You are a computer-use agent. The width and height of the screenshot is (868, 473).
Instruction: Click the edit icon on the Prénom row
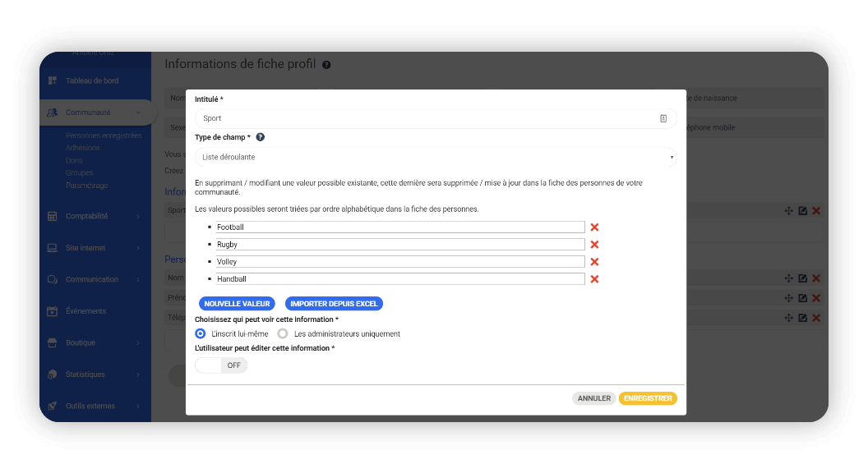tap(803, 298)
